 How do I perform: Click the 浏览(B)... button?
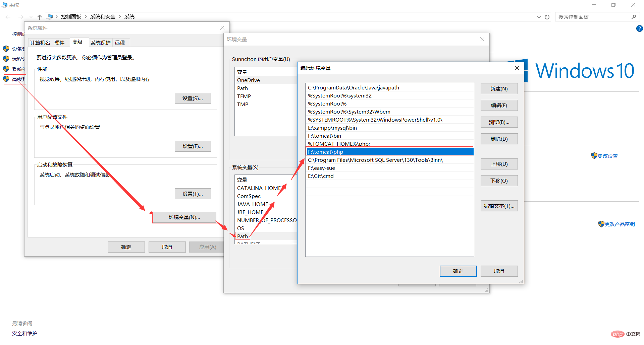(499, 122)
